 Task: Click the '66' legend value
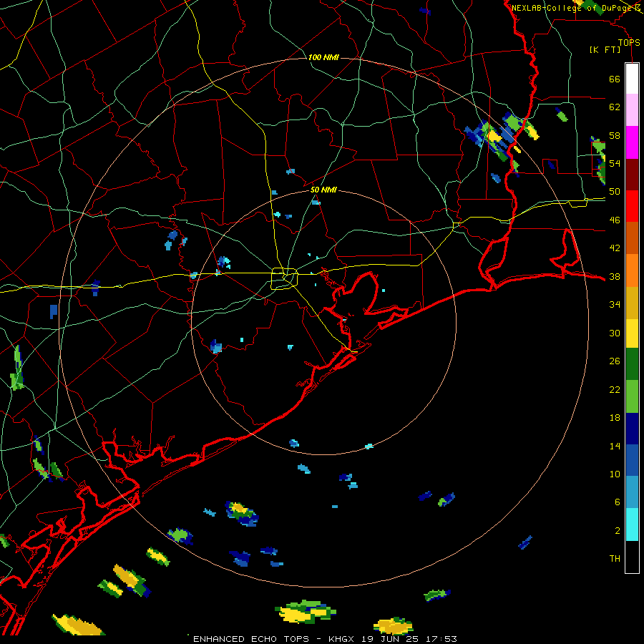point(615,79)
